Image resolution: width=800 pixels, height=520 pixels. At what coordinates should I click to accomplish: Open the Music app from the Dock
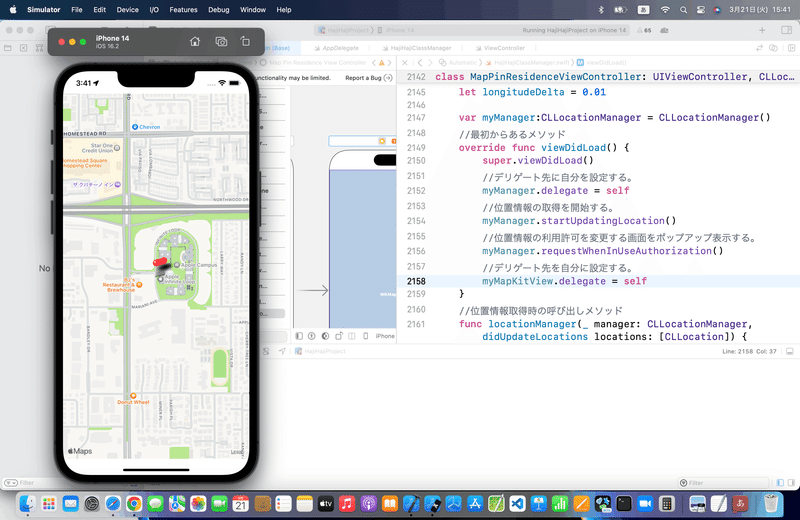point(347,504)
